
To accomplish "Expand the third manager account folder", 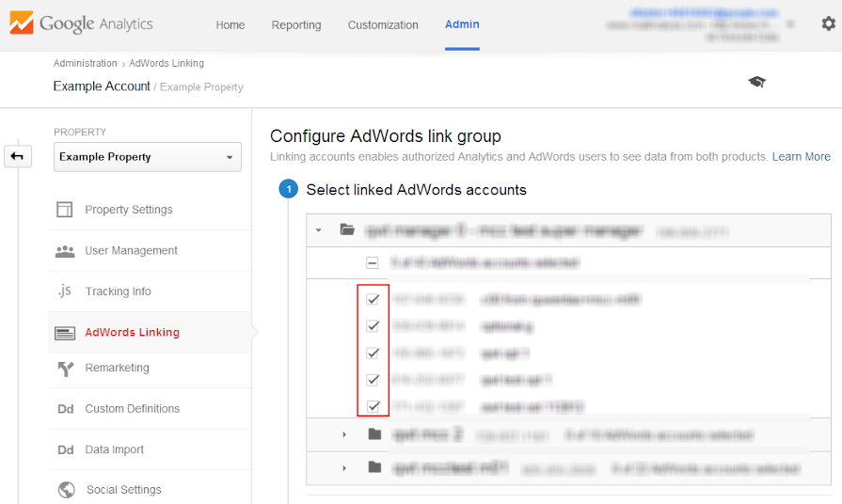I will (x=344, y=467).
